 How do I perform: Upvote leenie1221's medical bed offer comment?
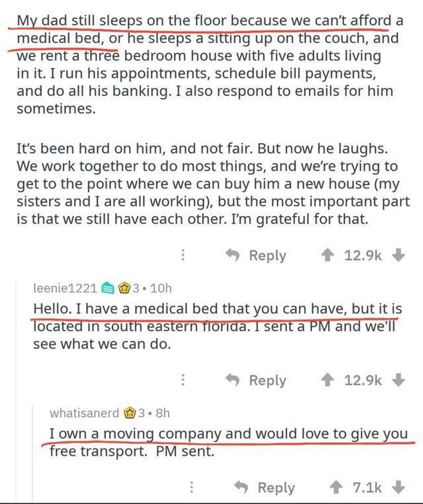[328, 380]
